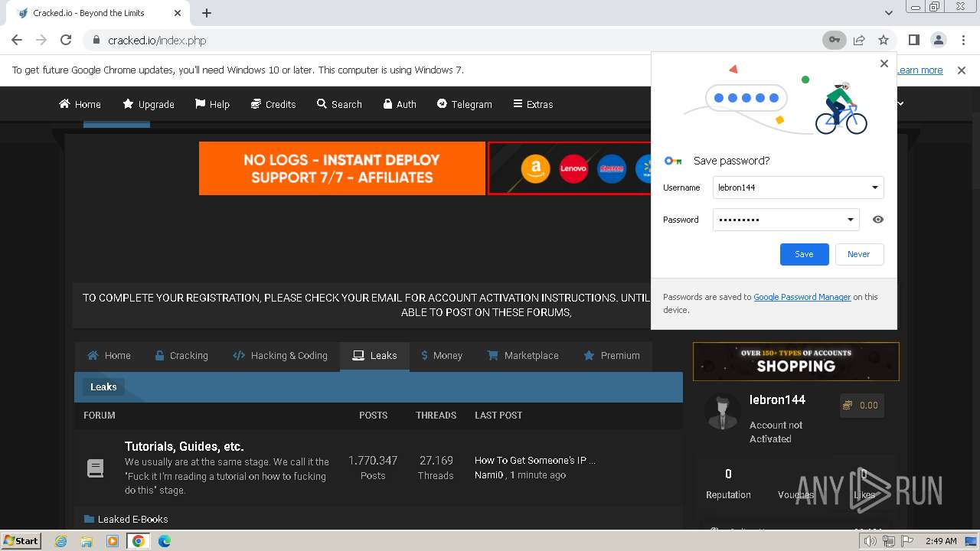Open Chrome three-dot menu

(x=962, y=40)
